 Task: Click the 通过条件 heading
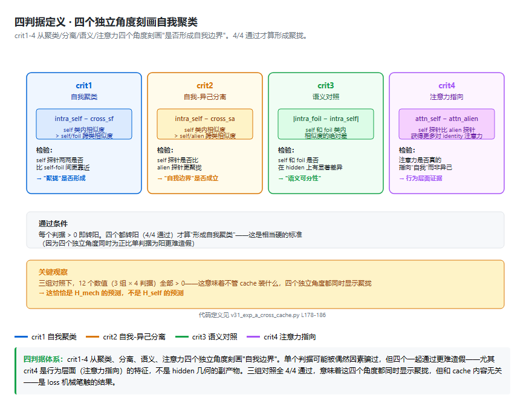[53, 224]
